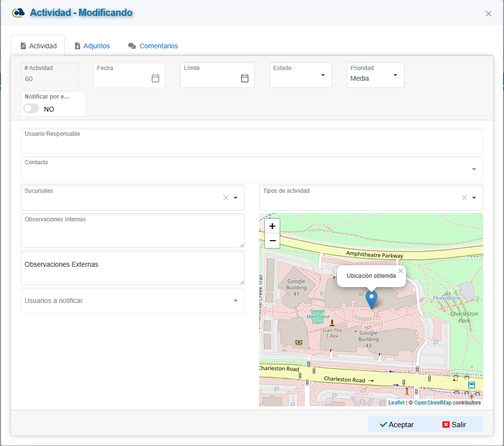Viewport: 504px width, 446px height.
Task: Zoom in on the map
Action: click(x=272, y=226)
